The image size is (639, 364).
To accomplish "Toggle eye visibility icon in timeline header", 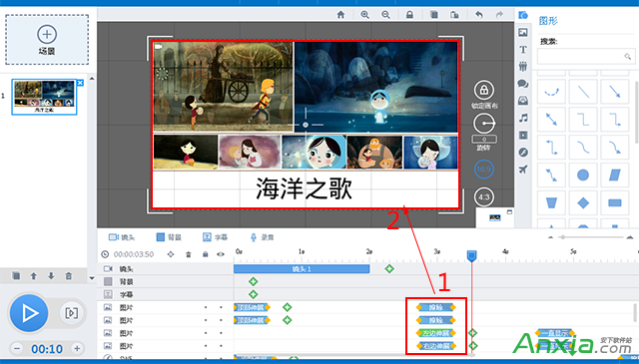I will tap(221, 254).
